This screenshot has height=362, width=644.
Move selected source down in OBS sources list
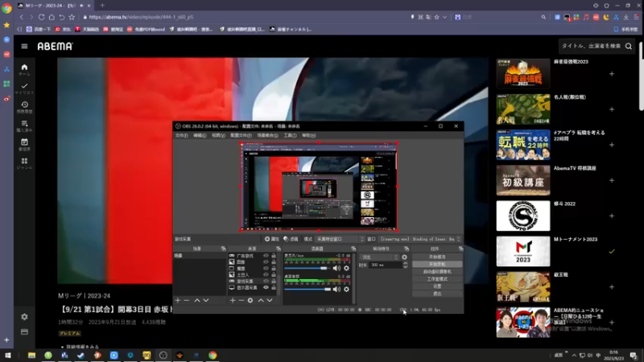coord(270,300)
